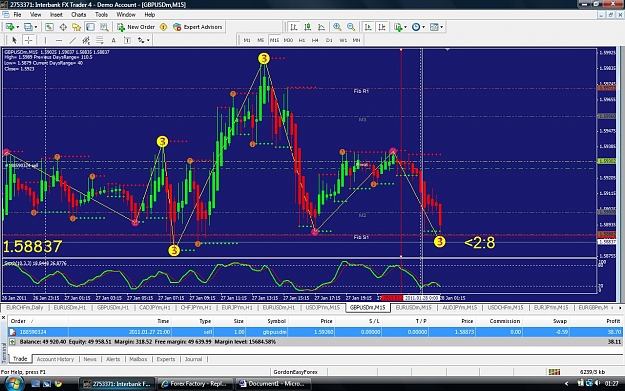
Task: Switch to Forex Factory taskbar window
Action: 194,384
